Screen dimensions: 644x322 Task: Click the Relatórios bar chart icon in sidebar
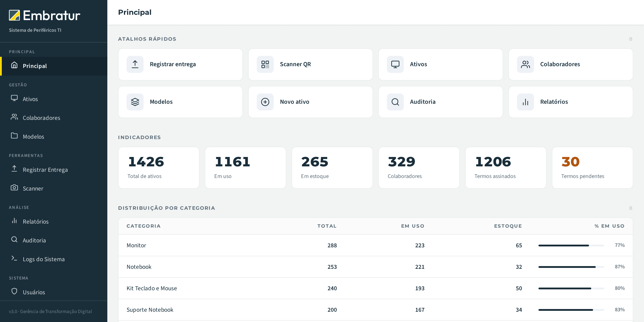coord(14,221)
